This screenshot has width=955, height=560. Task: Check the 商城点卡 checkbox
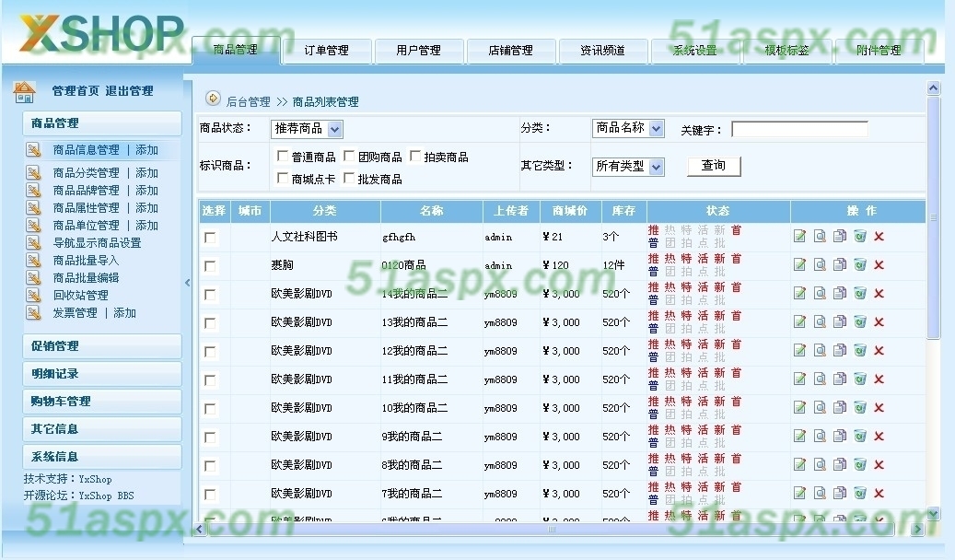point(282,178)
